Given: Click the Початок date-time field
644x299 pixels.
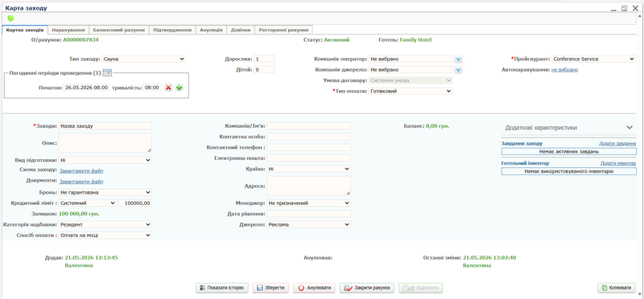Looking at the screenshot, I should 86,88.
